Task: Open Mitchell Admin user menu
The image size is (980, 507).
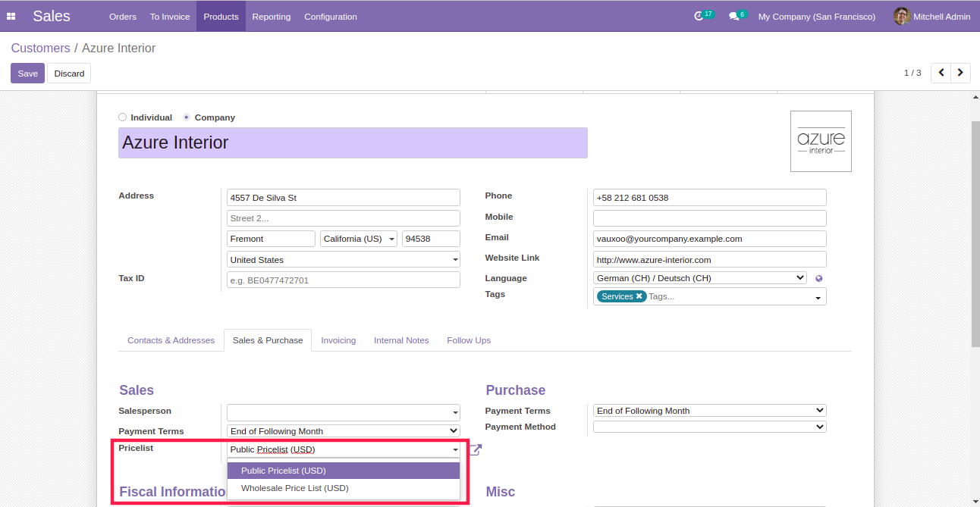Action: coord(931,17)
